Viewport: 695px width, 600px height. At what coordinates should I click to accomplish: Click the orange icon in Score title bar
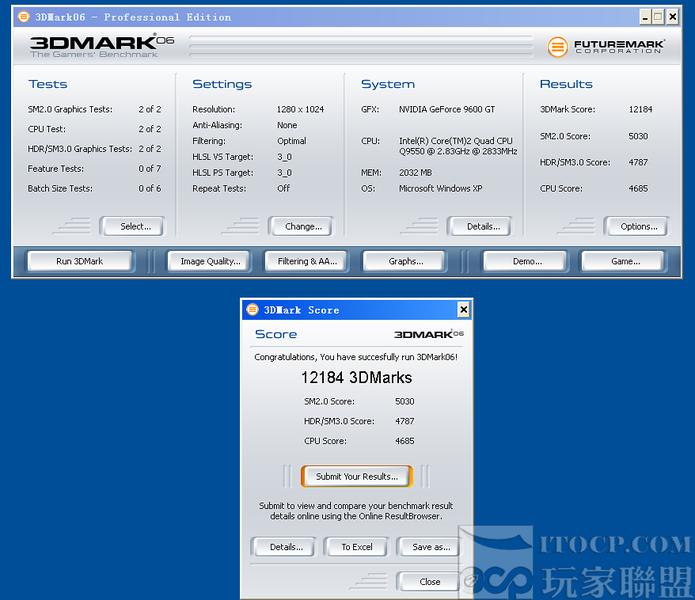tap(252, 309)
